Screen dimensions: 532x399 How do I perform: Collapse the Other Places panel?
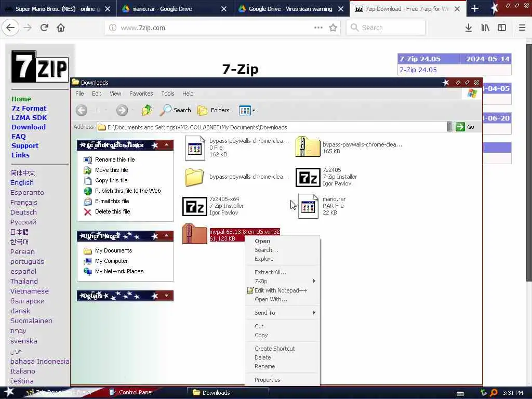coord(167,235)
